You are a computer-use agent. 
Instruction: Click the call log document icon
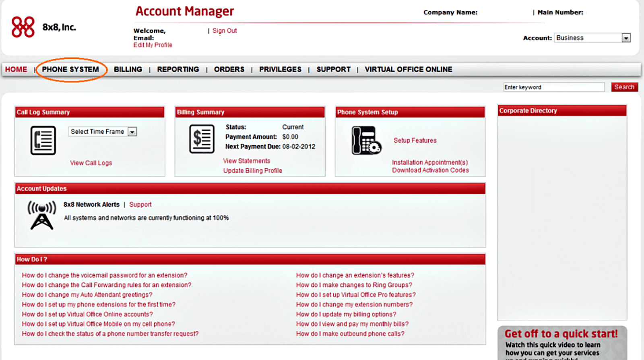[43, 141]
